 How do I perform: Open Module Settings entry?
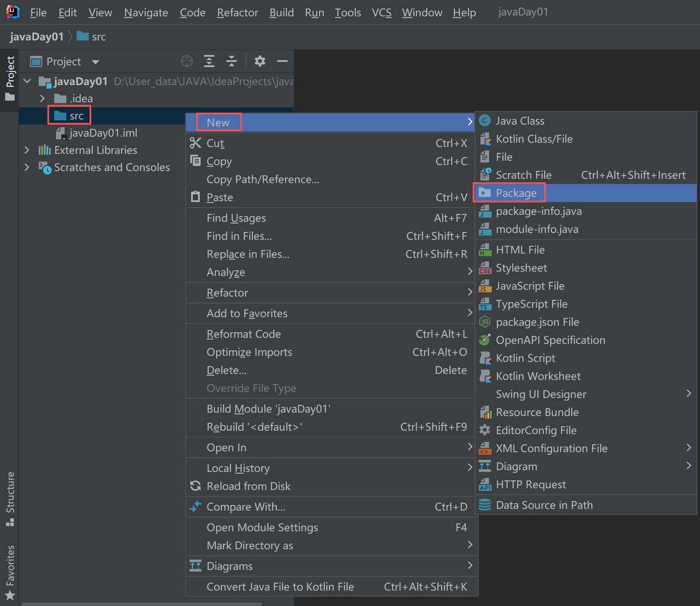[x=331, y=527]
